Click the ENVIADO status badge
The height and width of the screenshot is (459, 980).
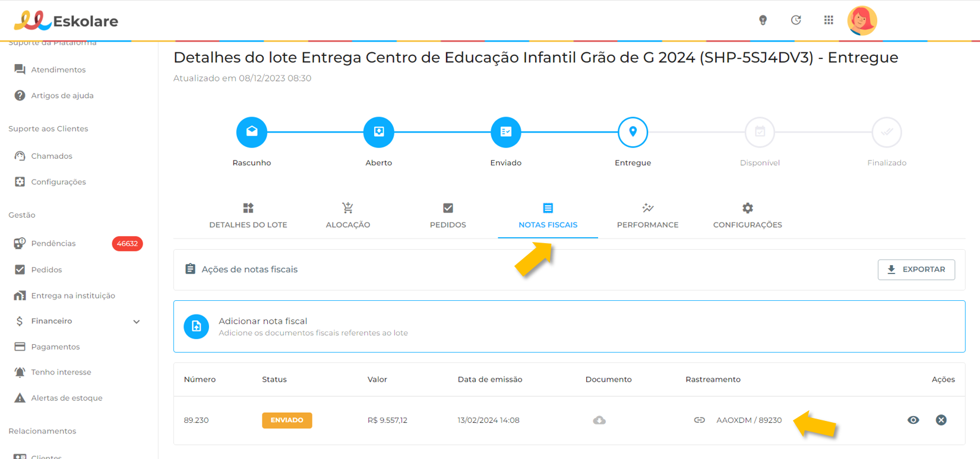pyautogui.click(x=287, y=420)
